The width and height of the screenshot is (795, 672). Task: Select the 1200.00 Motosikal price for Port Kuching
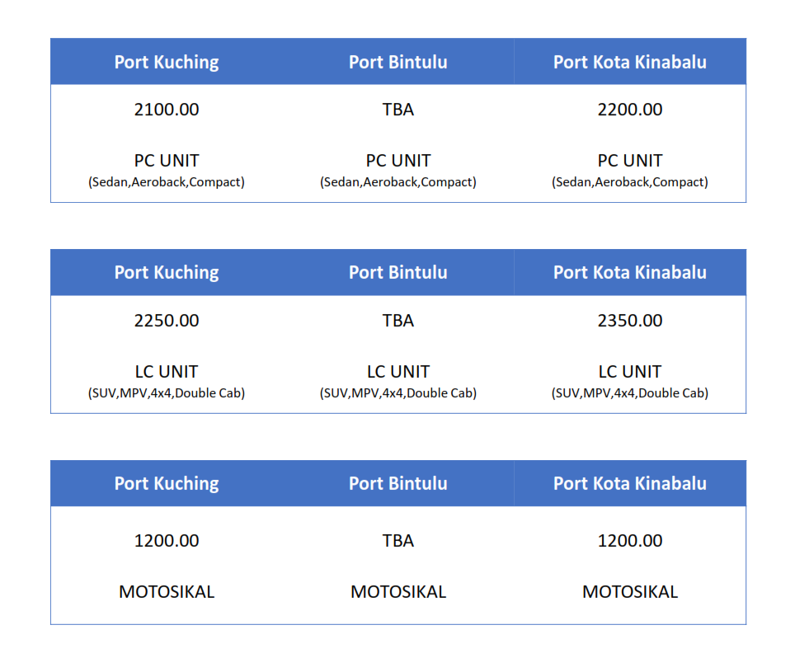click(167, 541)
